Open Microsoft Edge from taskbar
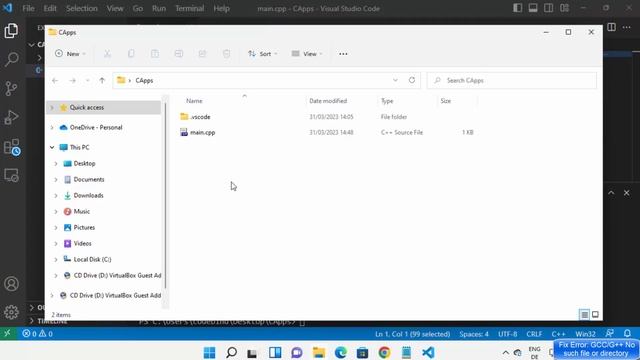Image resolution: width=640 pixels, height=360 pixels. (340, 352)
